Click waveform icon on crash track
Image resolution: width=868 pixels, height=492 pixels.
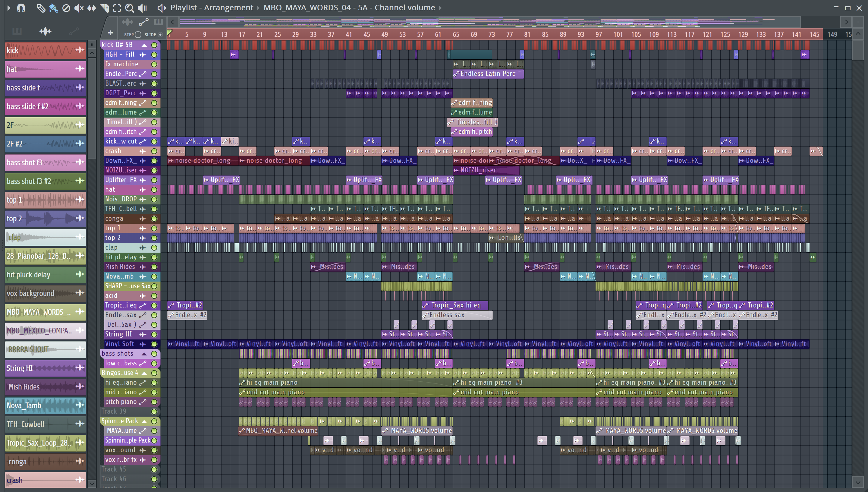[x=143, y=151]
